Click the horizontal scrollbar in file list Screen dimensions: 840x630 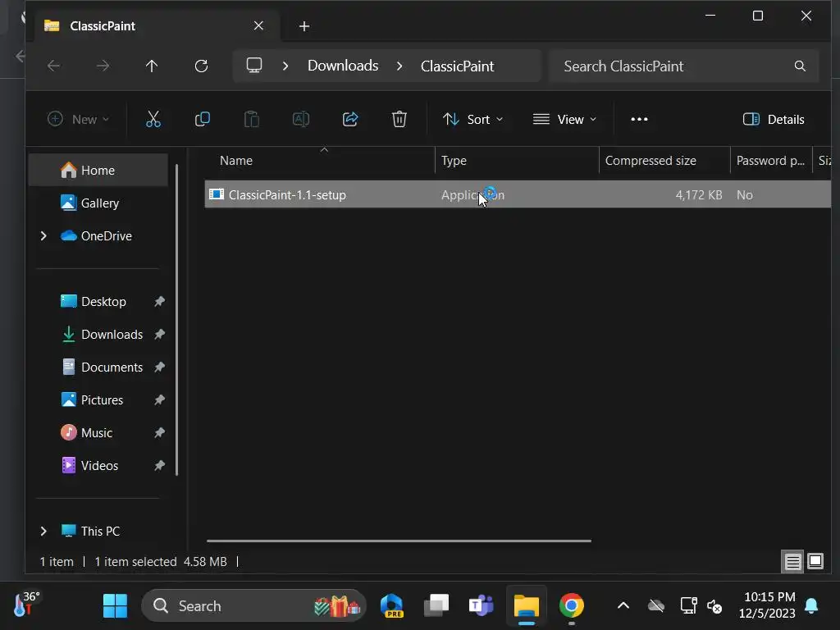click(x=399, y=541)
